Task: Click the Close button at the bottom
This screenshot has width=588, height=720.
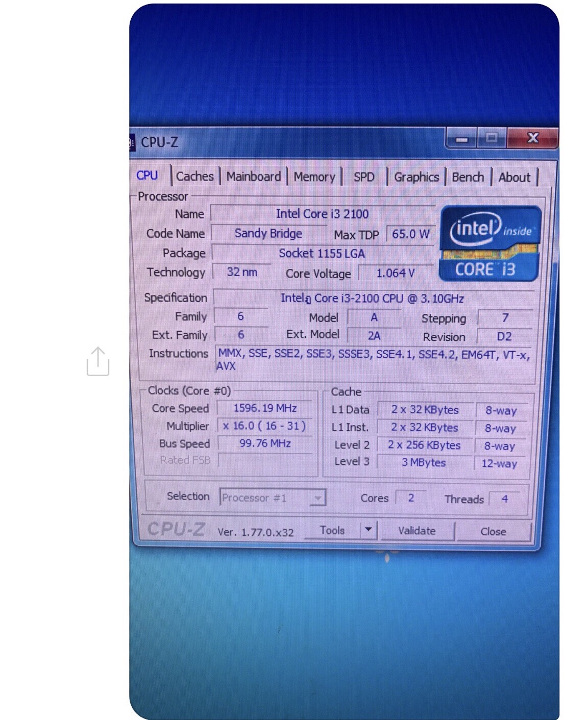Action: pos(493,532)
